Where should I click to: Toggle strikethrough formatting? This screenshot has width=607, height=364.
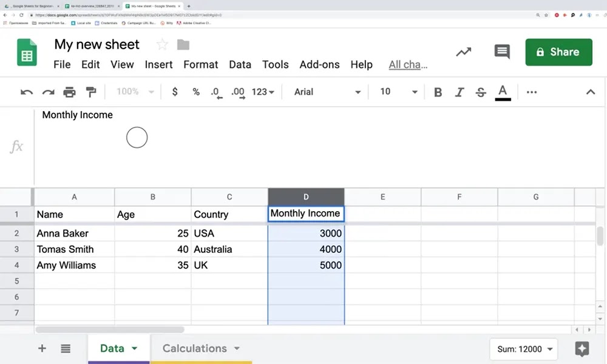(481, 92)
